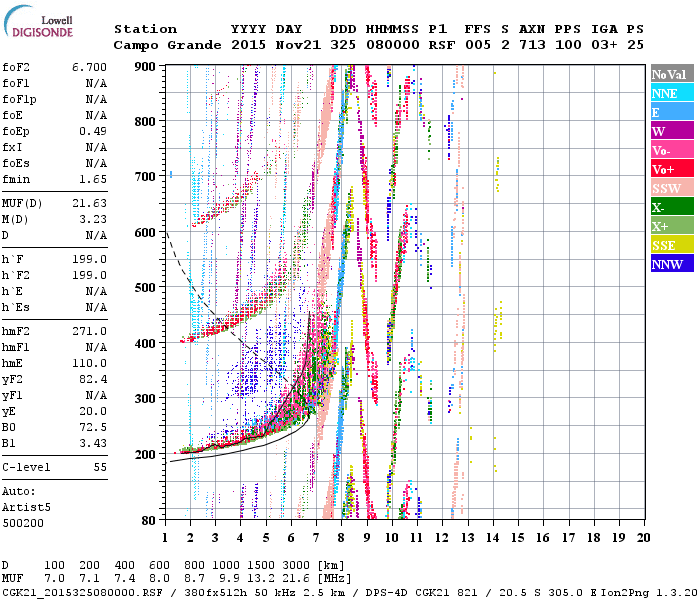Click the MUF(D) value 21.63
Screen dimensions: 700x600
(x=89, y=204)
